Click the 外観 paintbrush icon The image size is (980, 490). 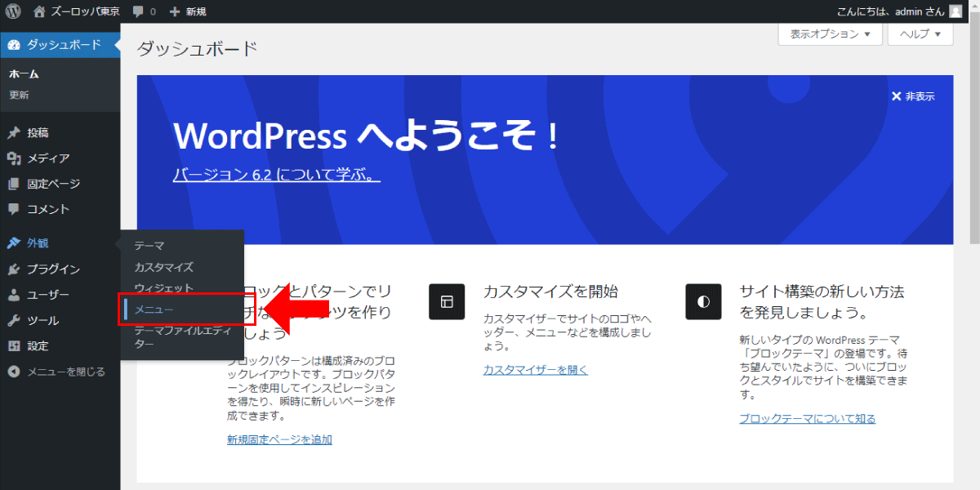[x=14, y=243]
